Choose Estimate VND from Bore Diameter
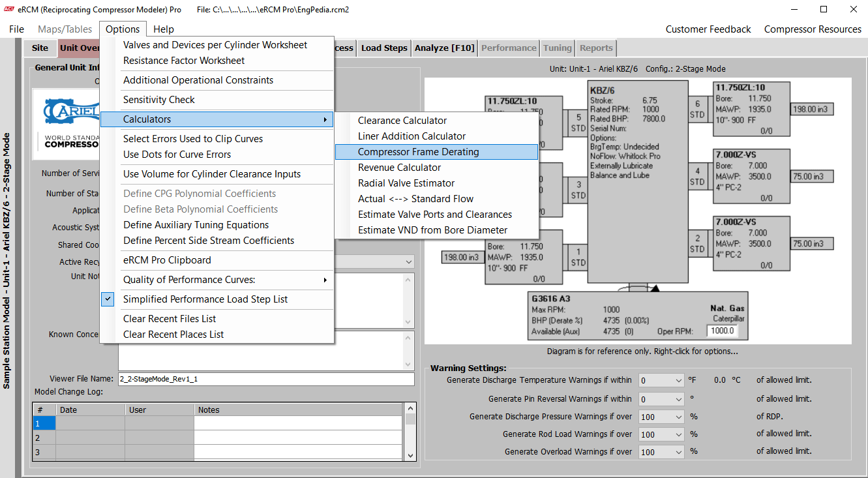The width and height of the screenshot is (868, 478). coord(436,230)
